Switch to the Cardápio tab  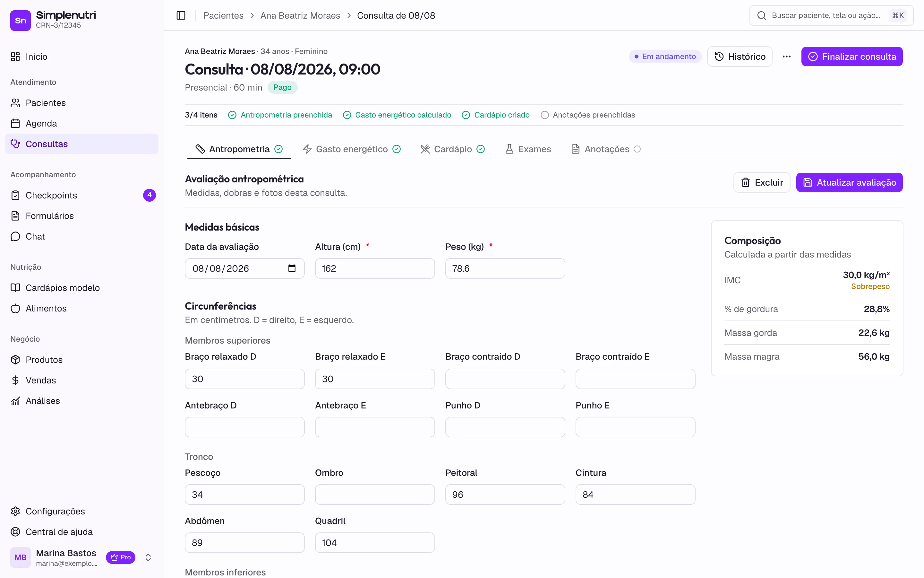coord(453,149)
